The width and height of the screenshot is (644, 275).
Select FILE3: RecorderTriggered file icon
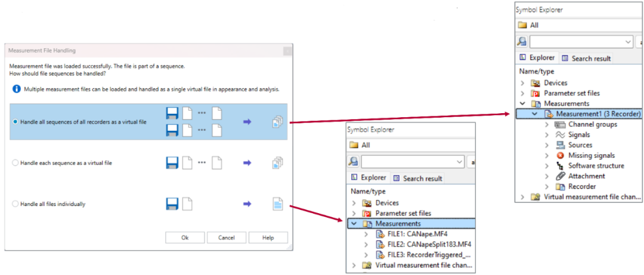click(380, 255)
